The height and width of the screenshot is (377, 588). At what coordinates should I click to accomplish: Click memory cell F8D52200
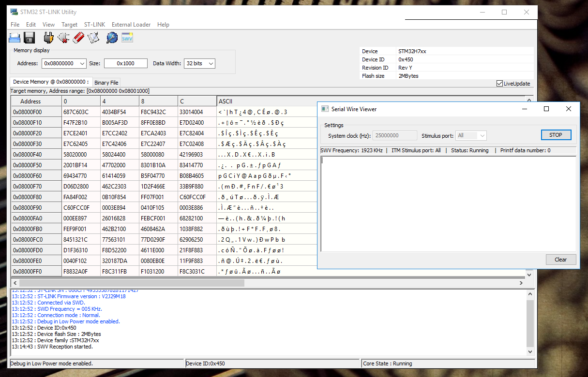120,250
